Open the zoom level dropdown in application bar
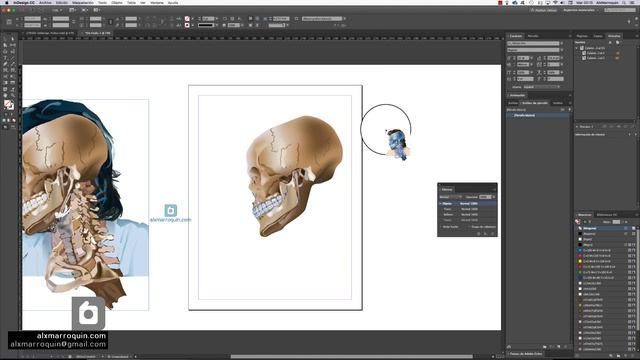 57,10
